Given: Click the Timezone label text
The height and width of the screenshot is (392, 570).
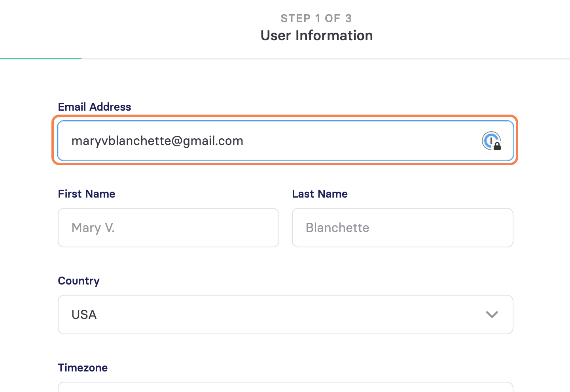Looking at the screenshot, I should tap(83, 367).
